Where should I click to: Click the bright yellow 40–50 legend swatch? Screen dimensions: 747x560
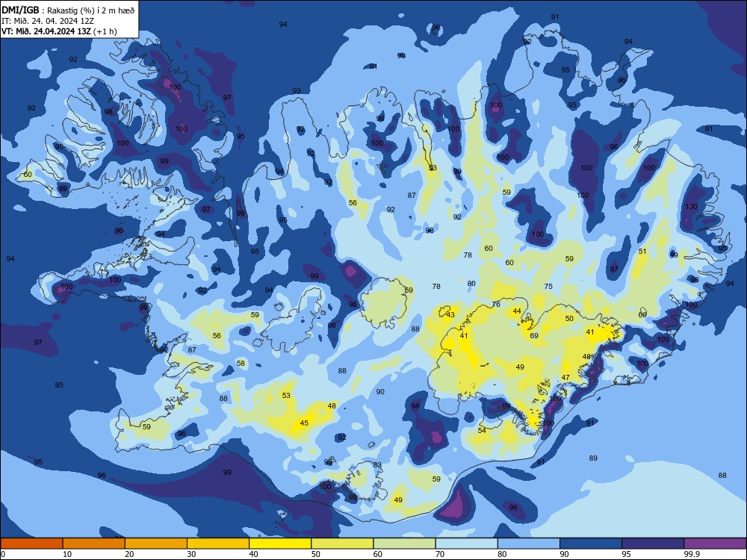280,544
